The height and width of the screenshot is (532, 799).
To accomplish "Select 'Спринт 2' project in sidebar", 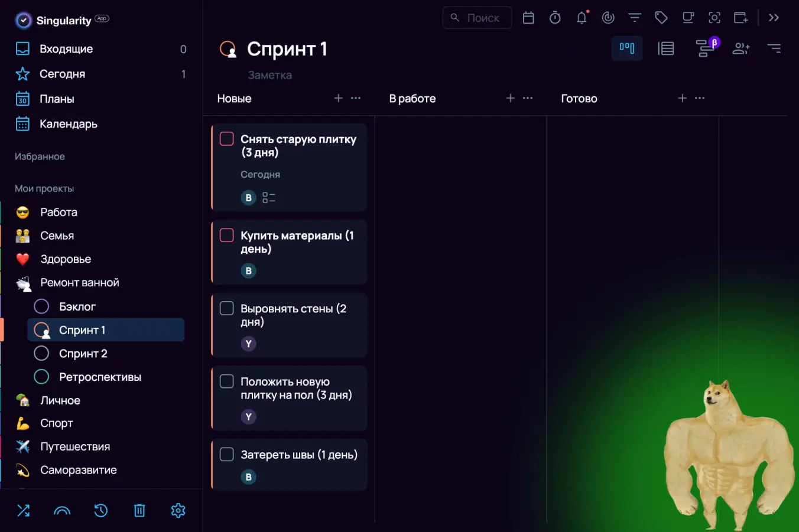I will (x=83, y=354).
